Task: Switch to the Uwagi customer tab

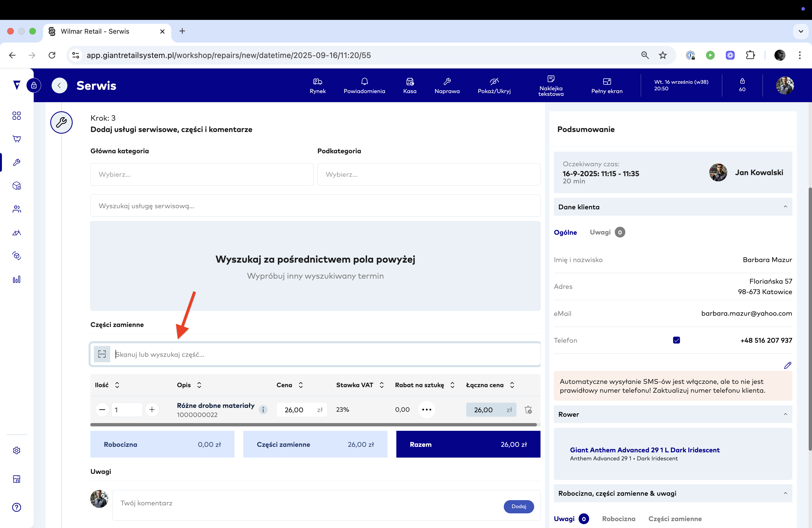Action: coord(600,232)
